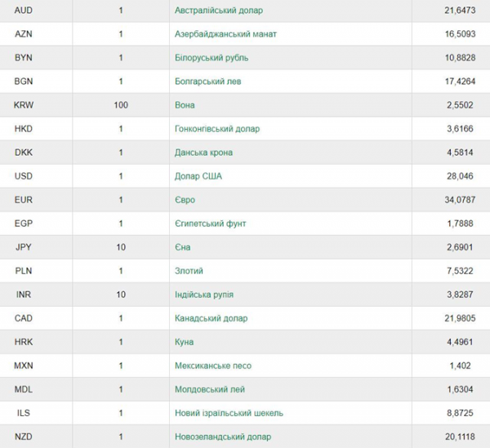Open the Канадський долар link
Image resolution: width=490 pixels, height=448 pixels.
pyautogui.click(x=212, y=318)
